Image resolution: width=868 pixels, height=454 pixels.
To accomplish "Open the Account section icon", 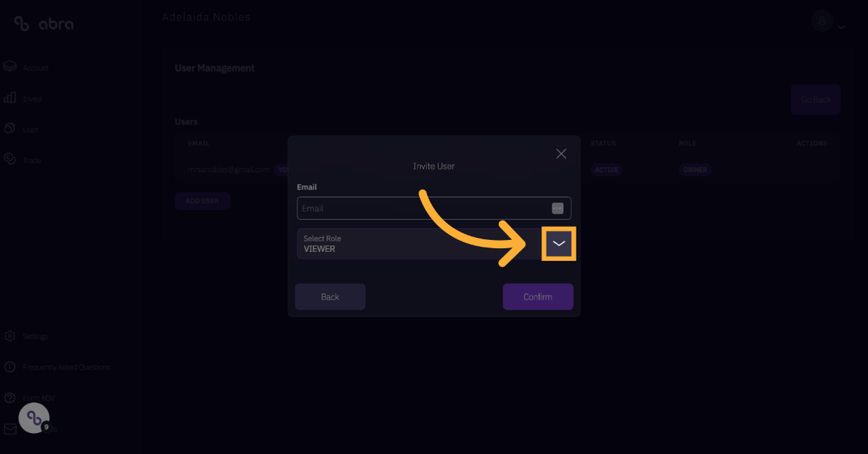I will (x=10, y=67).
